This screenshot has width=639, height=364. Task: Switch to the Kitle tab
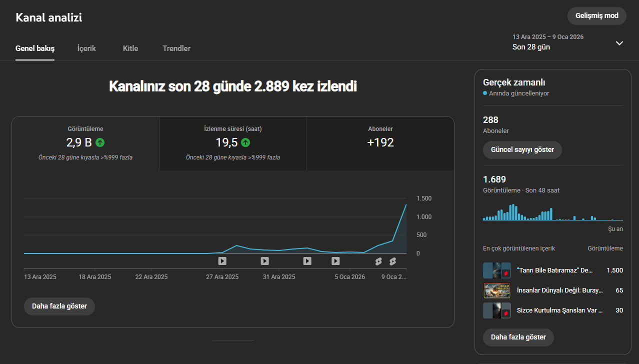pyautogui.click(x=130, y=48)
